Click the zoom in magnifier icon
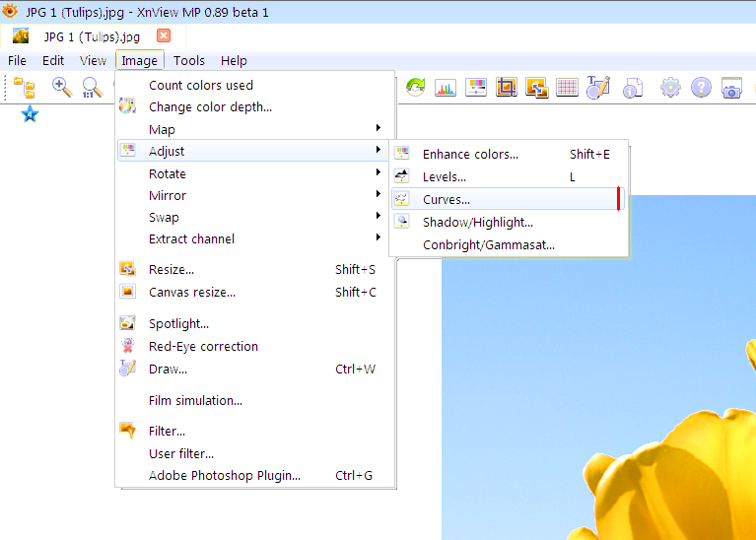 (62, 88)
